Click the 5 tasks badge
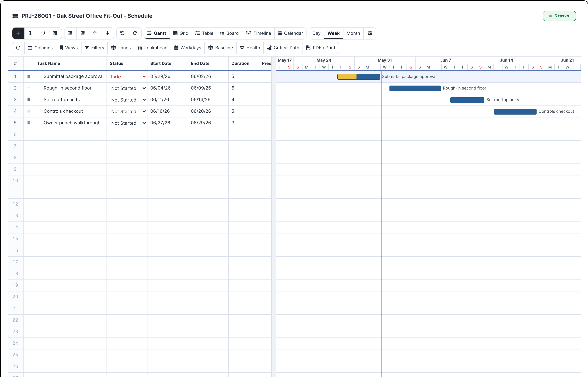 559,16
